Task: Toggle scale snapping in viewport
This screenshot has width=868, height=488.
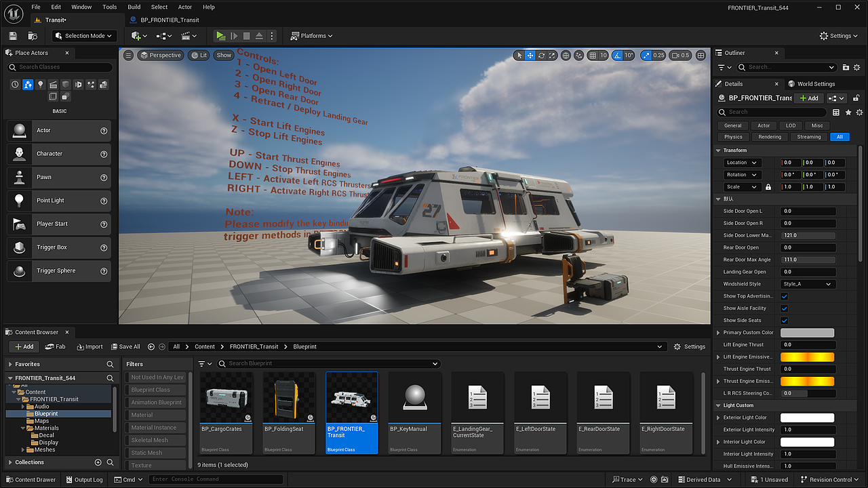Action: pos(646,56)
